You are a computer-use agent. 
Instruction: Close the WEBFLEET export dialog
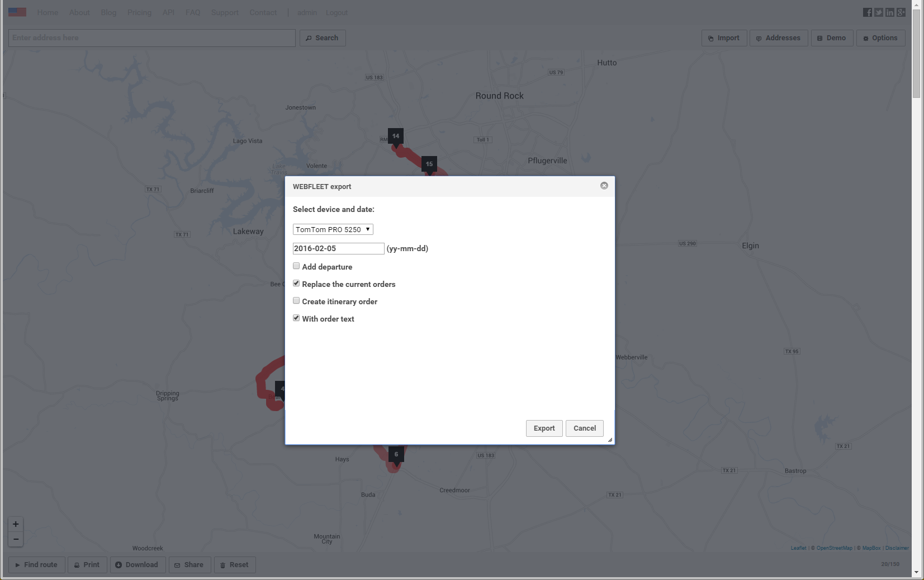click(x=604, y=186)
